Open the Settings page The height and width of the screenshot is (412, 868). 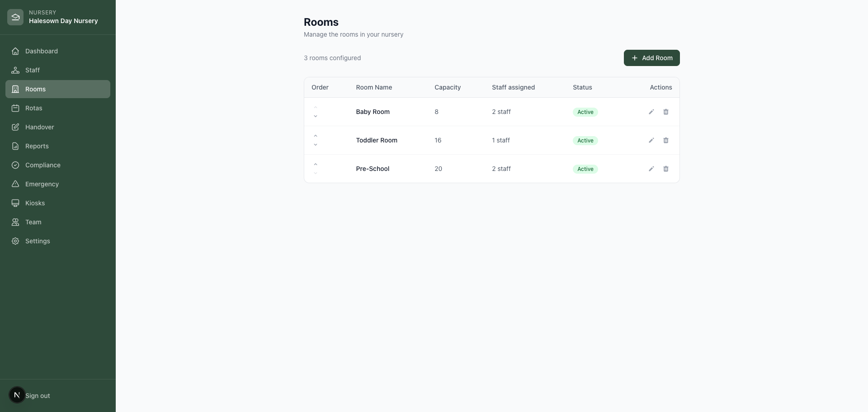58,241
